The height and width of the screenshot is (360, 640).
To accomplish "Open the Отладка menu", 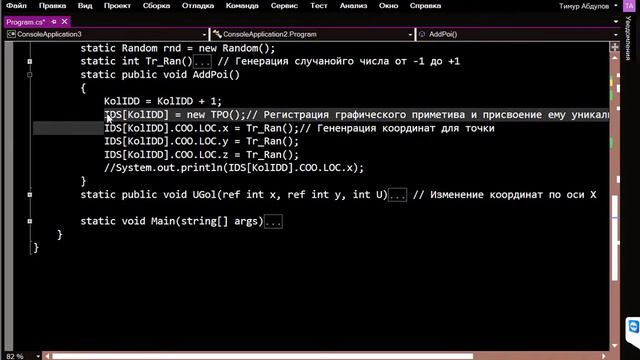I will (x=198, y=6).
